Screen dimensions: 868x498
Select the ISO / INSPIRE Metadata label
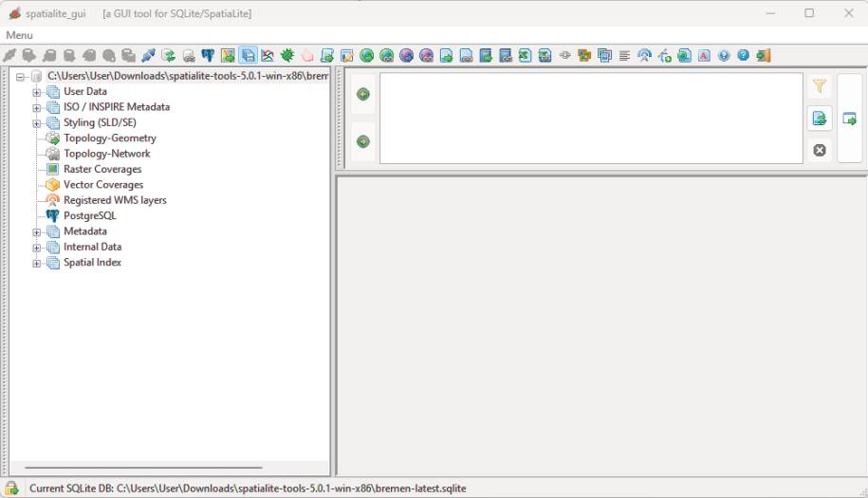click(117, 107)
